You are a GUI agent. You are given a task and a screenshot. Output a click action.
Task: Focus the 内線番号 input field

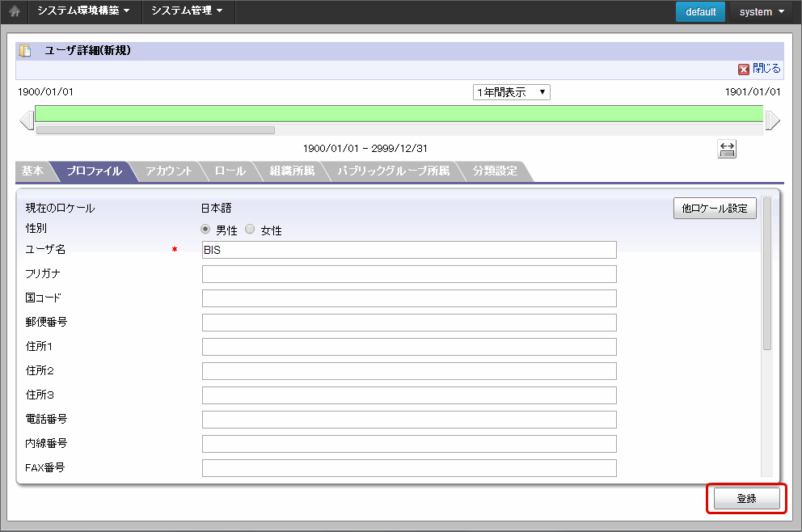(409, 444)
